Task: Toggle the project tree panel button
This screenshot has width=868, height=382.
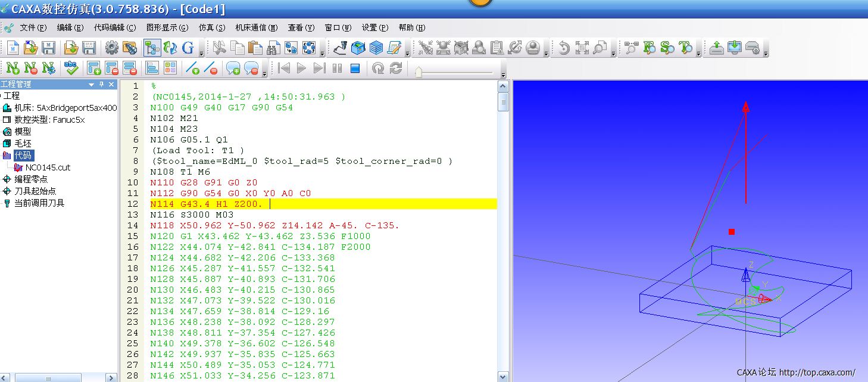Action: [x=152, y=48]
